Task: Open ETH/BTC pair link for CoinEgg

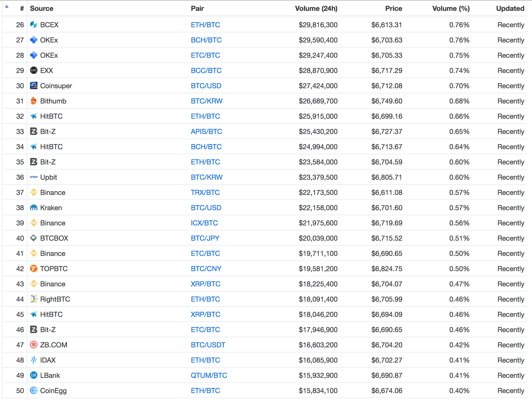Action: click(x=205, y=391)
